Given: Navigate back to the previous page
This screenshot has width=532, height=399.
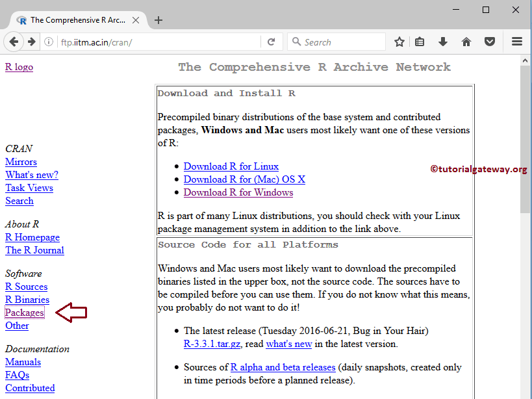Looking at the screenshot, I should [14, 41].
